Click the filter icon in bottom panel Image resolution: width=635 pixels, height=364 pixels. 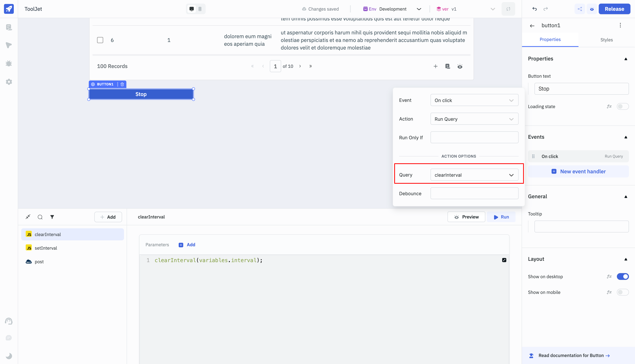tap(52, 217)
